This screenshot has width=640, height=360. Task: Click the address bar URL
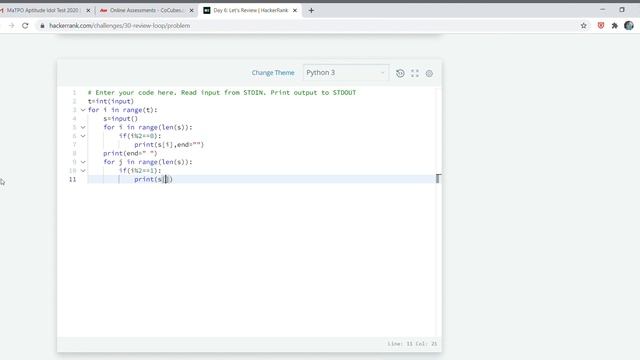pyautogui.click(x=120, y=25)
